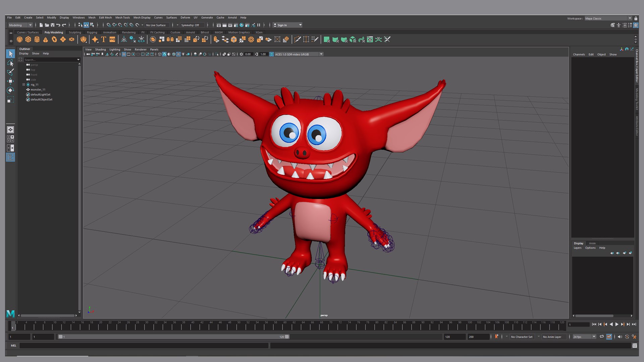This screenshot has width=644, height=362.
Task: Create a polygon cube from the shelf
Action: click(28, 40)
